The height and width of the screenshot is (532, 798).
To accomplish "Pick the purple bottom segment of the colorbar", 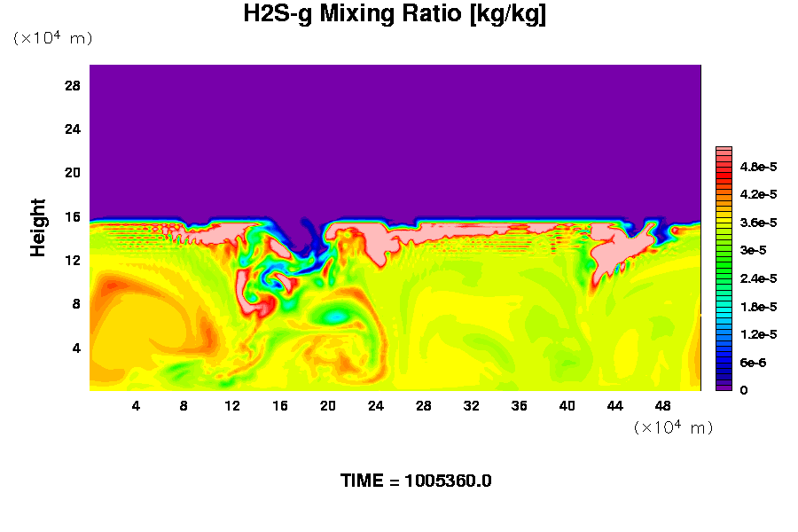I will click(724, 387).
